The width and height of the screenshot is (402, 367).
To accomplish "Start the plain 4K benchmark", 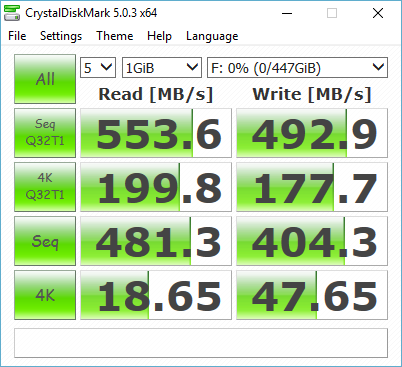I will click(x=45, y=295).
